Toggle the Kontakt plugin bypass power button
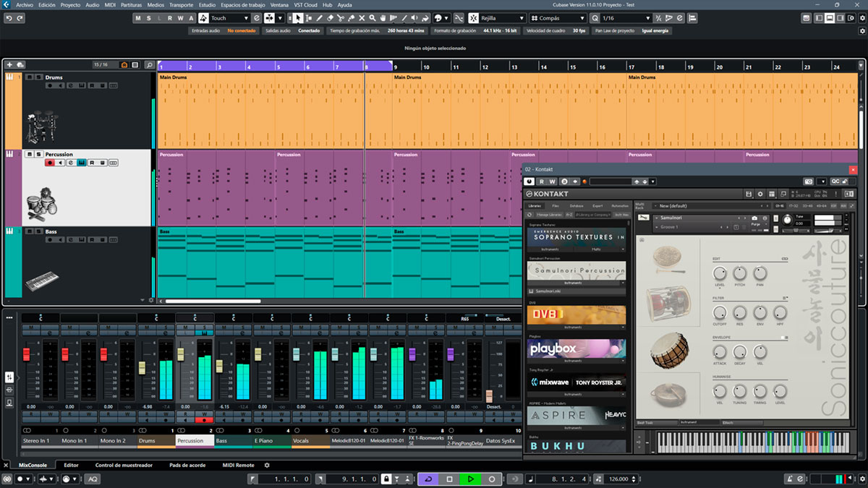Image resolution: width=868 pixels, height=488 pixels. click(x=529, y=181)
